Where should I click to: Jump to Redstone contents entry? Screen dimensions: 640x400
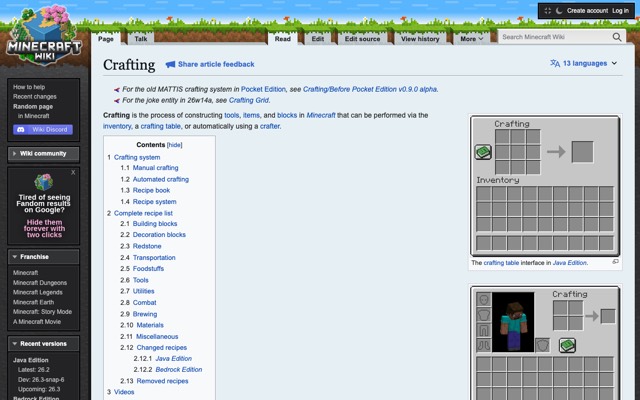147,246
